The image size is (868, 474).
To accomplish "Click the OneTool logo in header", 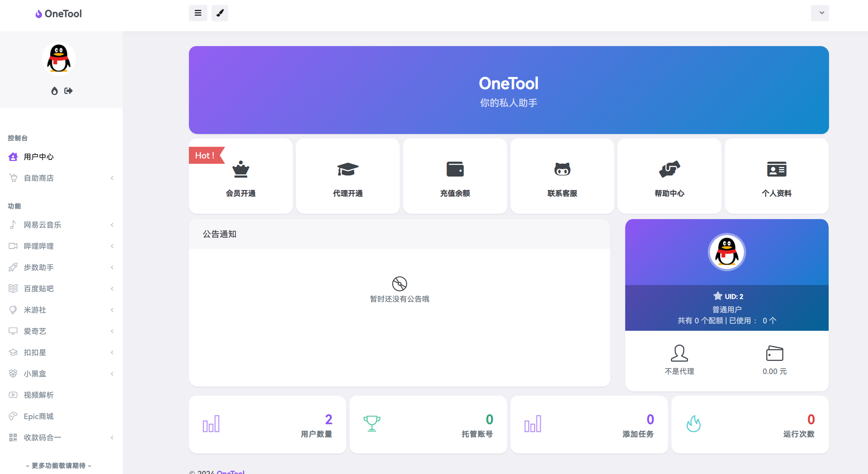I will click(x=58, y=14).
